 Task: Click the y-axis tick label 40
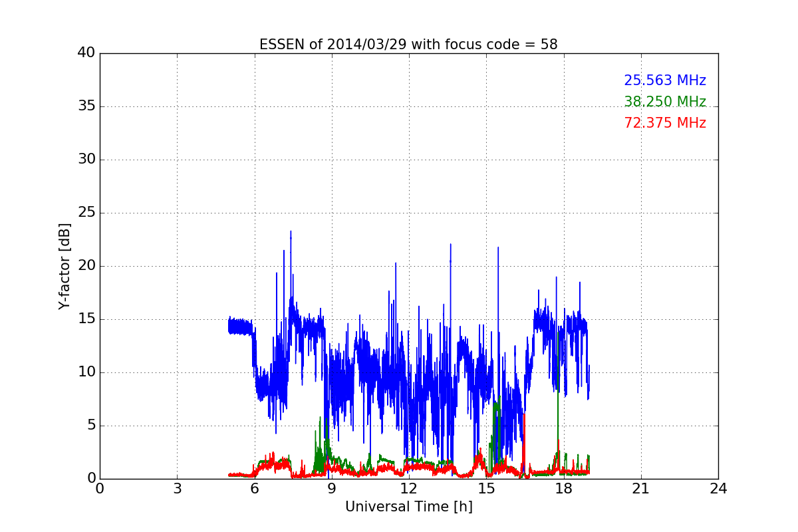point(86,53)
